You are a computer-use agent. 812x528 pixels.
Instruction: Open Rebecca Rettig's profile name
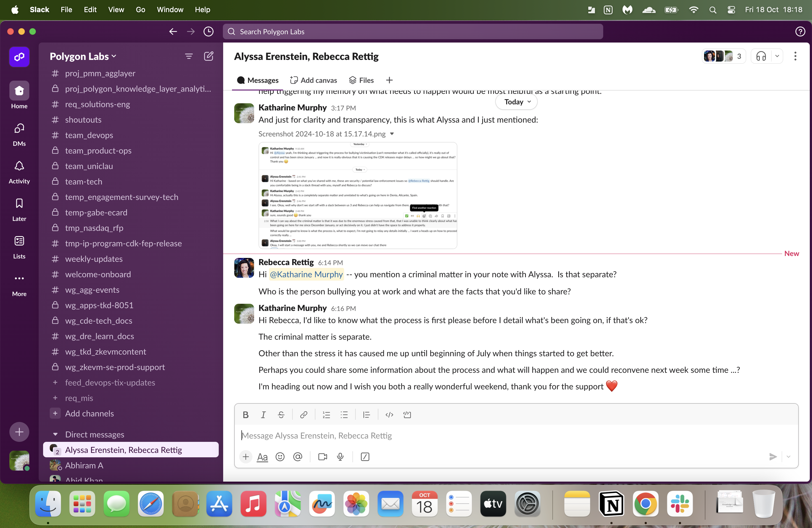coord(286,262)
